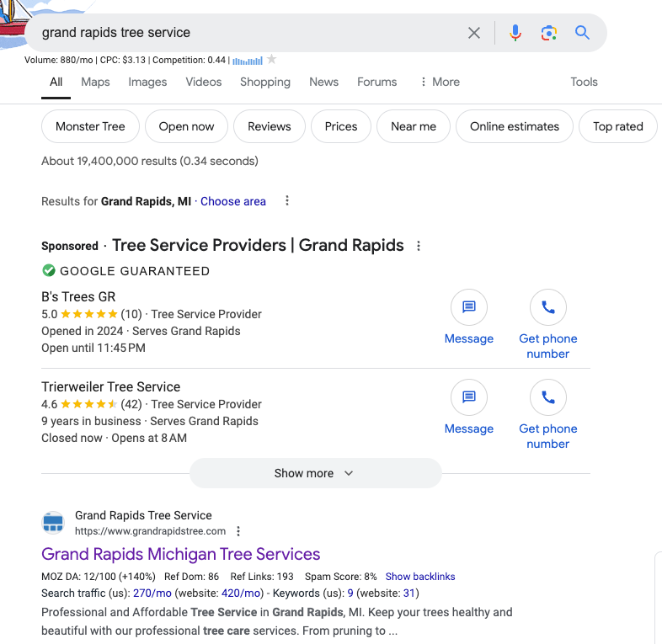Start voice search with the microphone icon
Image resolution: width=662 pixels, height=644 pixels.
[515, 33]
